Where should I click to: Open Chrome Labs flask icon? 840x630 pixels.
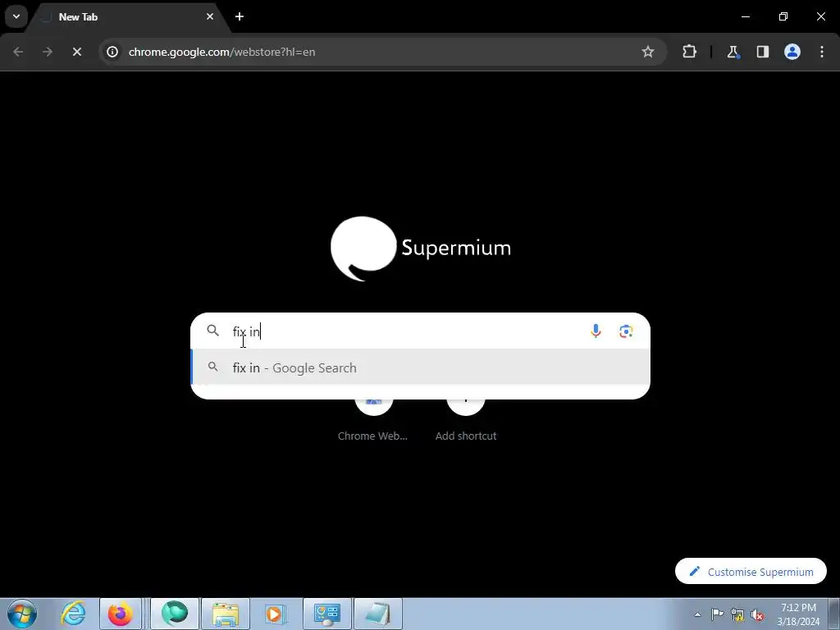pos(733,52)
